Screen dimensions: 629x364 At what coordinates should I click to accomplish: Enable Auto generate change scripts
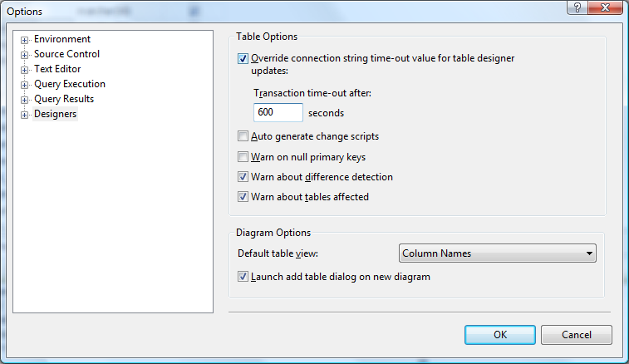pos(243,136)
